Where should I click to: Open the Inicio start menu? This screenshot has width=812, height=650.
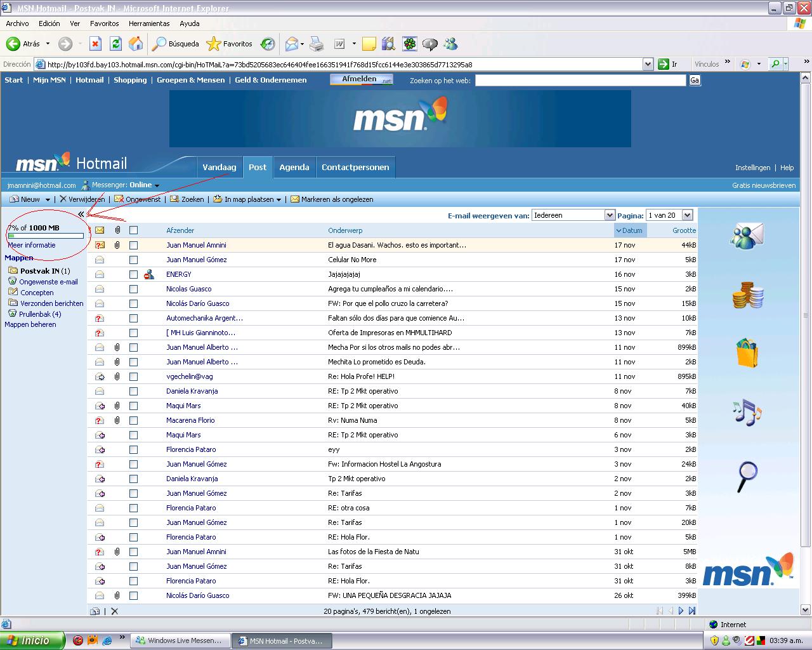click(x=32, y=640)
